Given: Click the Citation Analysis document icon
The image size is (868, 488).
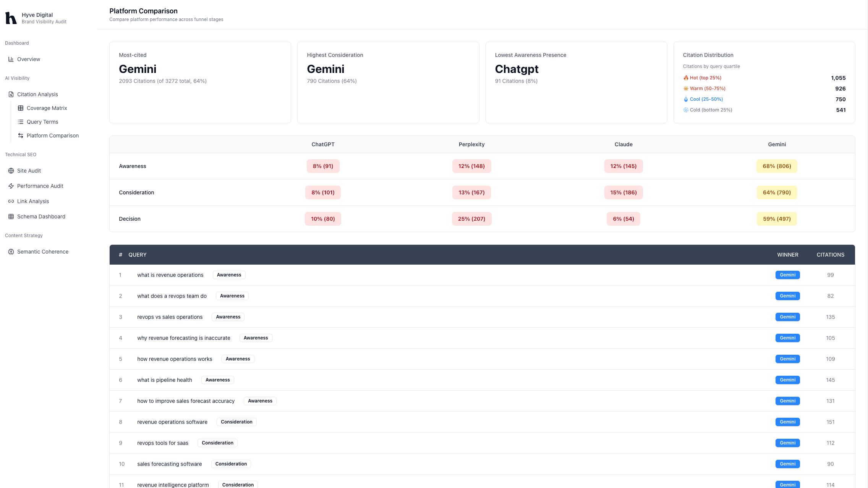Looking at the screenshot, I should coord(11,94).
